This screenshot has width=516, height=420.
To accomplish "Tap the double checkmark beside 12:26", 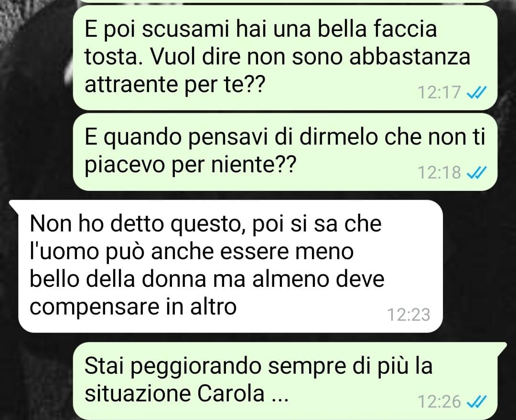I will pos(476,401).
